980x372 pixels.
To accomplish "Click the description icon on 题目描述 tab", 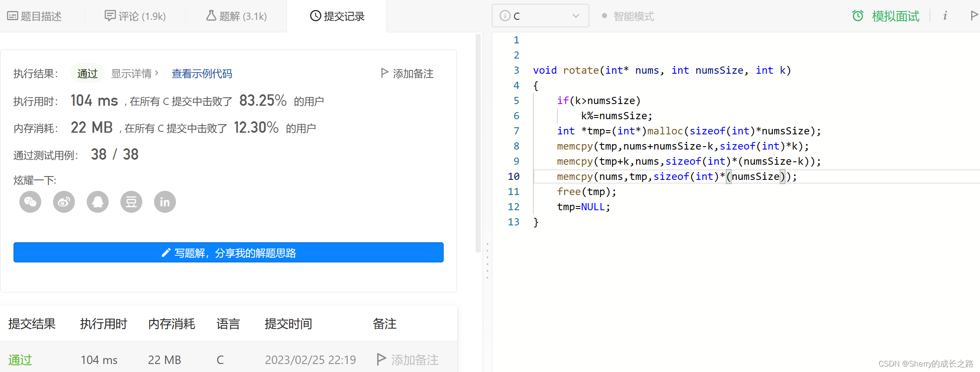I will 13,16.
